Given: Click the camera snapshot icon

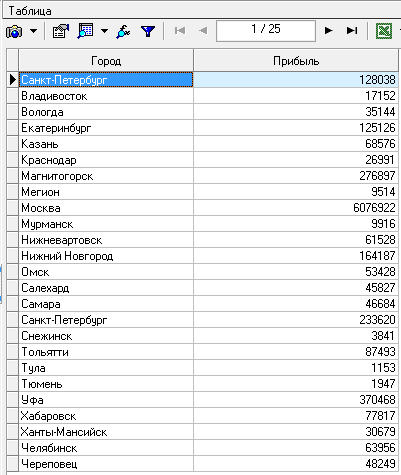Looking at the screenshot, I should click(14, 32).
